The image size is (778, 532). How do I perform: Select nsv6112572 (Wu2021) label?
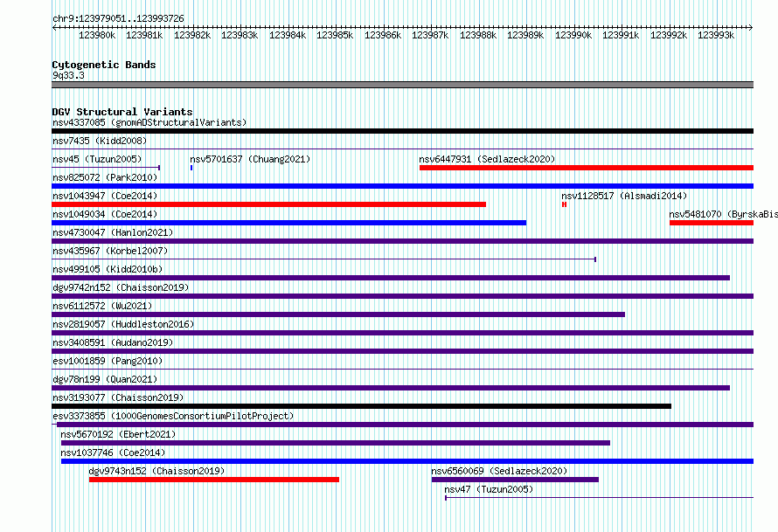point(102,306)
